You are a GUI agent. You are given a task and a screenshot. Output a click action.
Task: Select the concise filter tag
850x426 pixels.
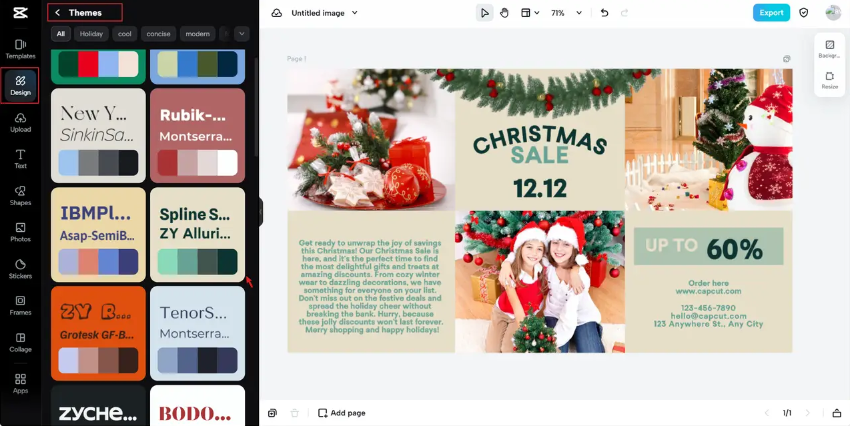(158, 34)
